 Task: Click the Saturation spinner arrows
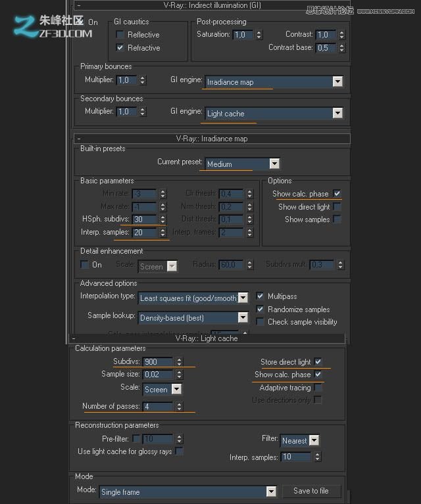259,35
